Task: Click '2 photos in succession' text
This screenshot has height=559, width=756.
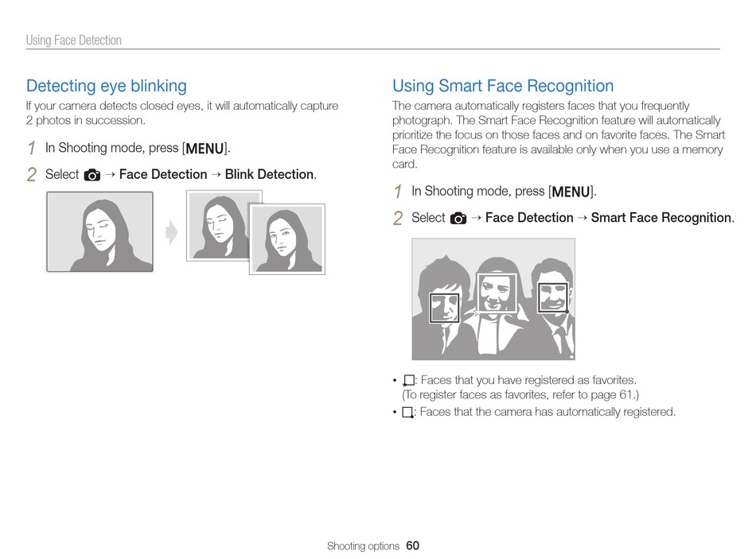Action: (85, 121)
